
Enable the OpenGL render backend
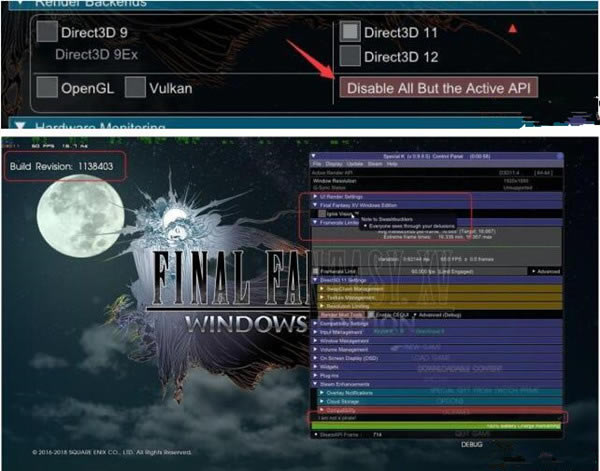tap(47, 88)
